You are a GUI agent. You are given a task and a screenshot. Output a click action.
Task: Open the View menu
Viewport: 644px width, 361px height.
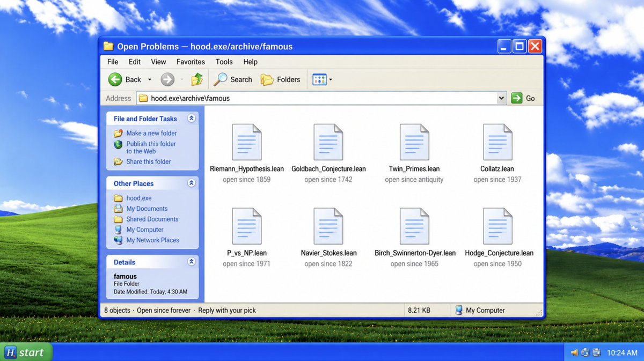[x=158, y=62]
